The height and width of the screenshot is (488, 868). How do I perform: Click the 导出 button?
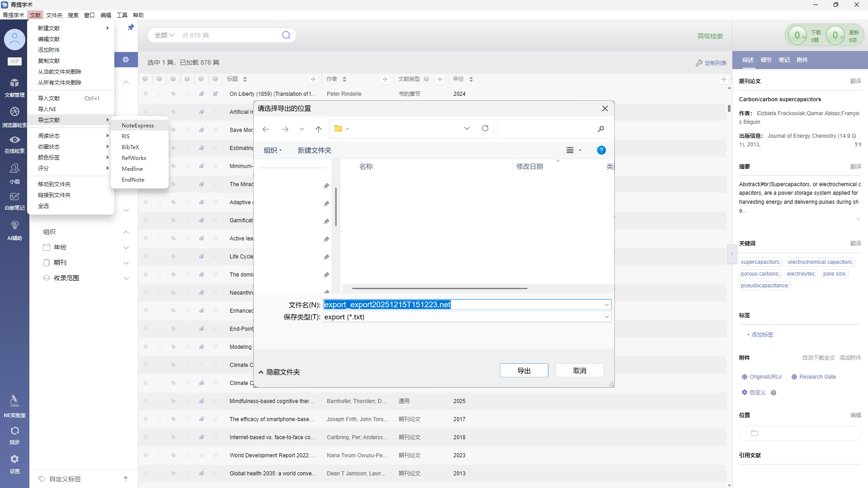point(524,371)
